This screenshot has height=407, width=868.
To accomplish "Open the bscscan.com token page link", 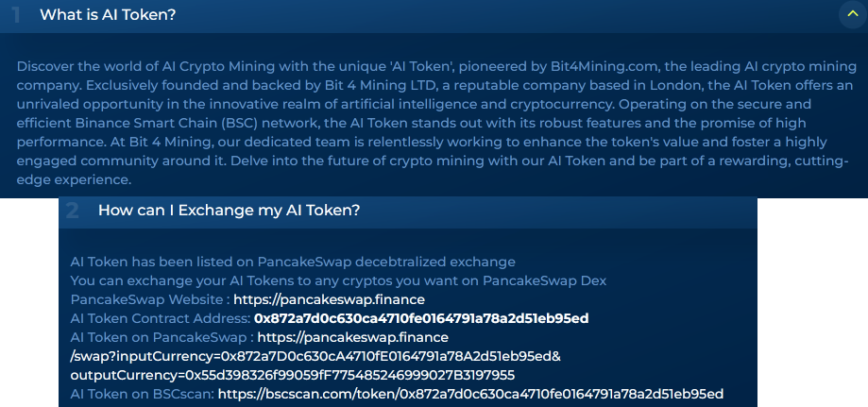I will click(x=470, y=394).
